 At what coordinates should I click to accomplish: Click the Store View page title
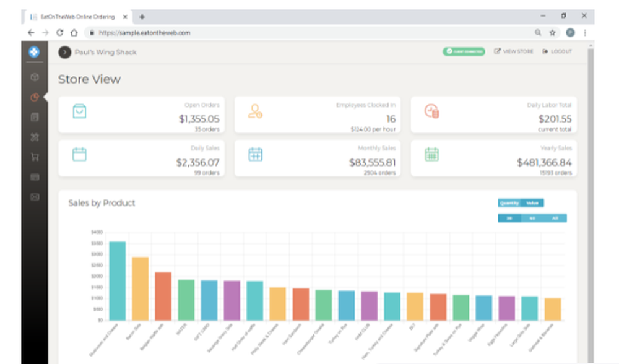[89, 79]
